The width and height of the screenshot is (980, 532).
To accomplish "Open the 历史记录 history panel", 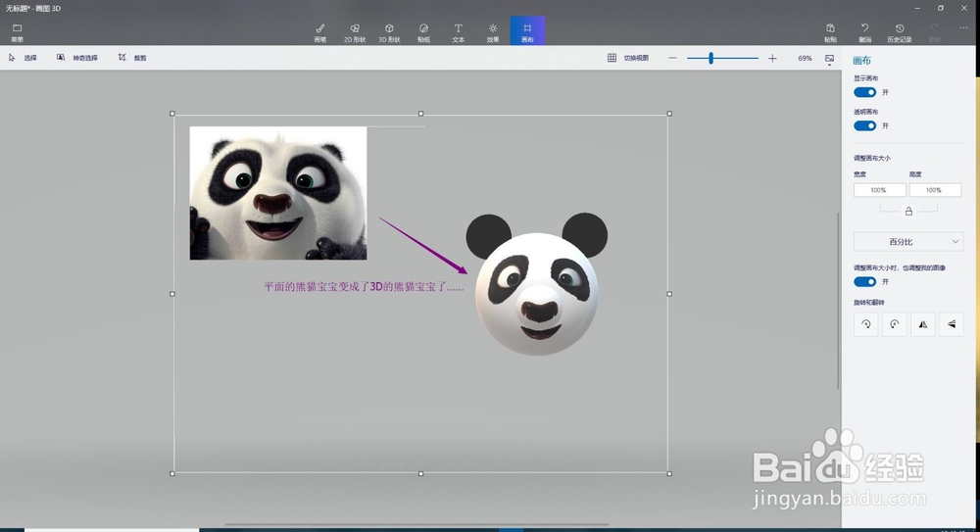I will coord(900,32).
